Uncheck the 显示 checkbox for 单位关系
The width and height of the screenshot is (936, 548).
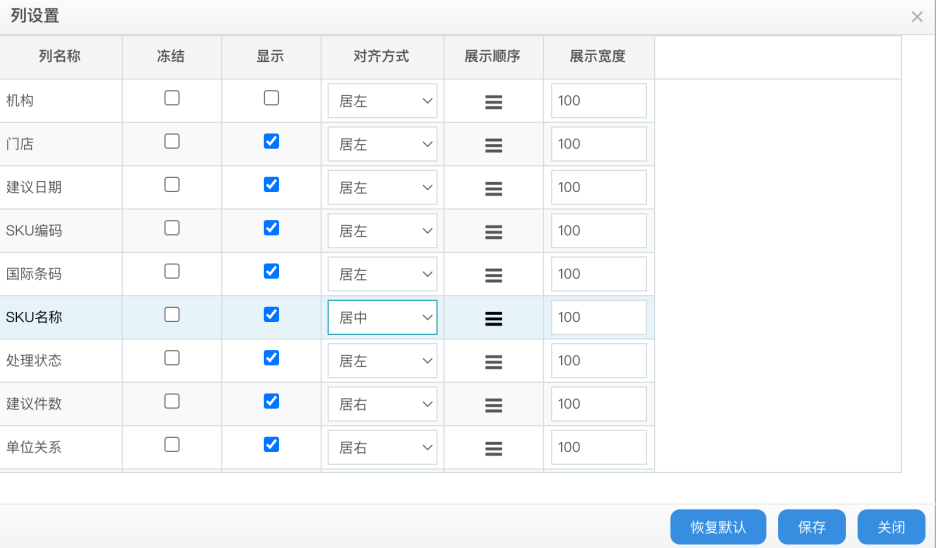point(272,444)
